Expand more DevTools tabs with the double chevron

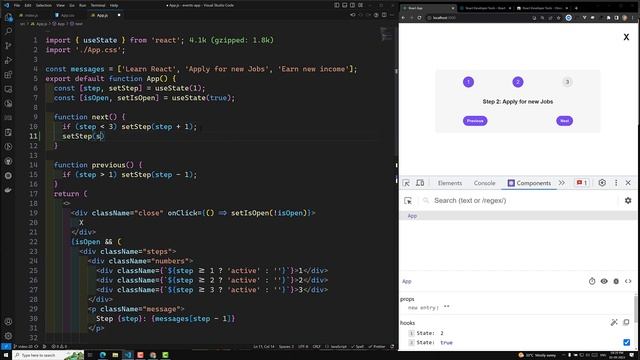562,183
